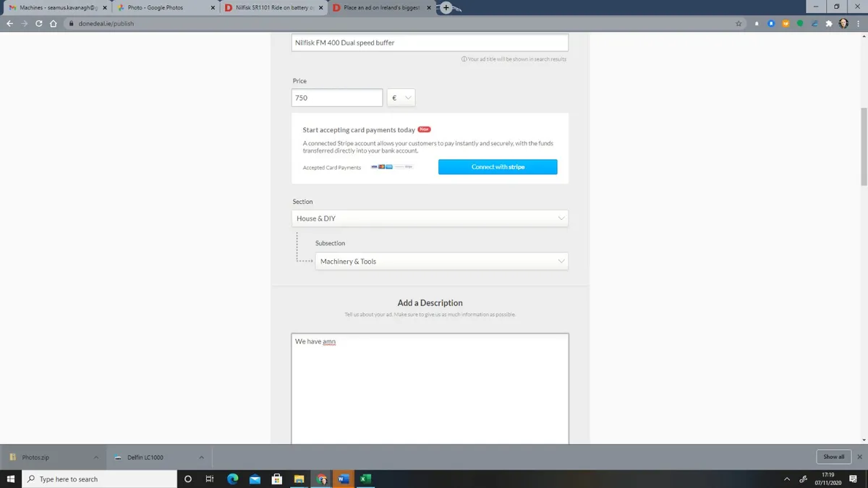
Task: Open a new browser tab
Action: pyautogui.click(x=446, y=7)
